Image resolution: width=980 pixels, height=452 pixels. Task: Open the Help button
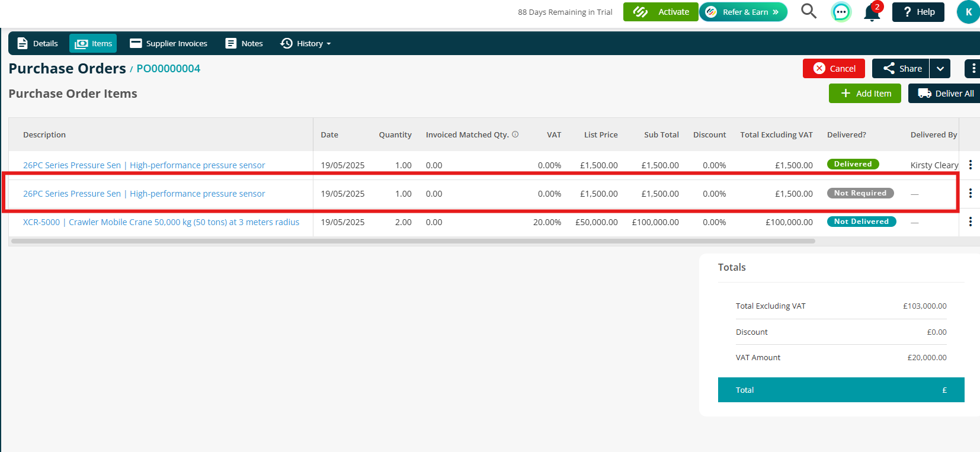pyautogui.click(x=918, y=12)
